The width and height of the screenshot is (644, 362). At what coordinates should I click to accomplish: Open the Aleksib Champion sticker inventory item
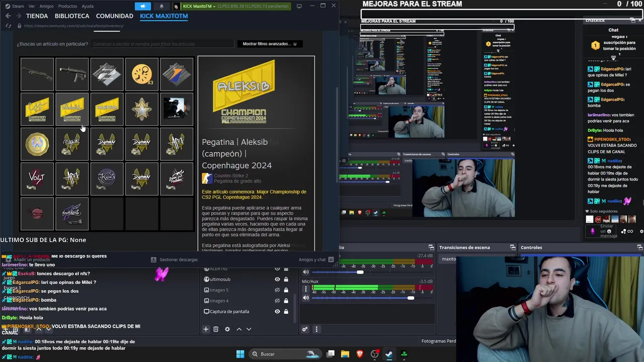click(107, 109)
